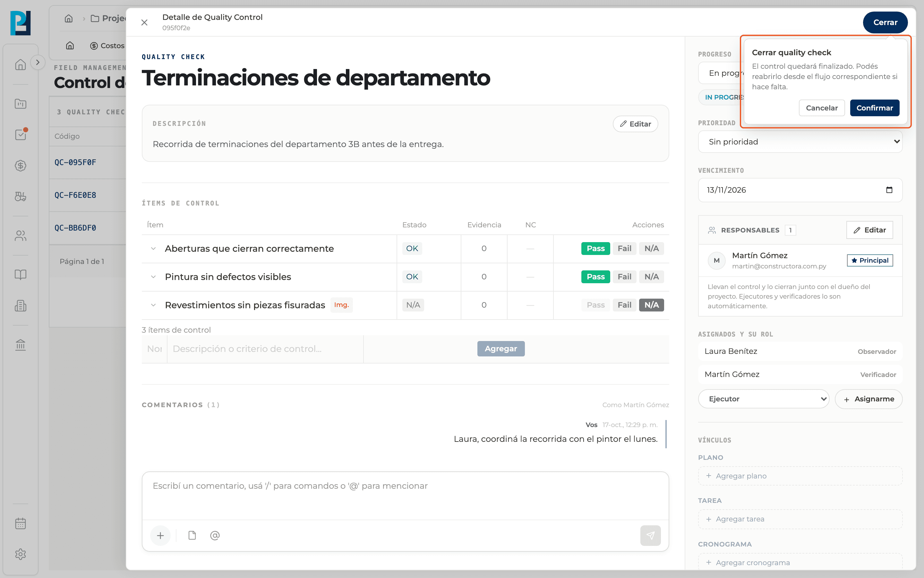Confirm closing the quality check
Screen dimensions: 924x578
874,108
